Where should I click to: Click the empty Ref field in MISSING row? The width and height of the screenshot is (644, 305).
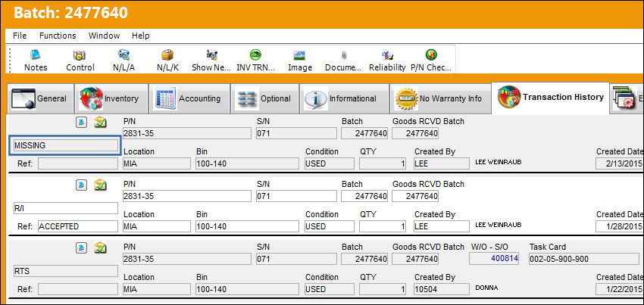click(x=77, y=163)
